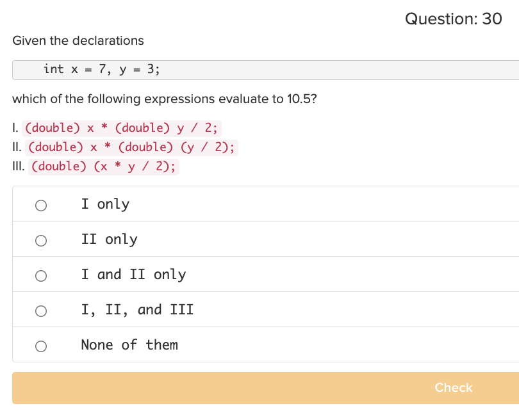Click the Roman numeral 'III.' list marker

pyautogui.click(x=19, y=166)
